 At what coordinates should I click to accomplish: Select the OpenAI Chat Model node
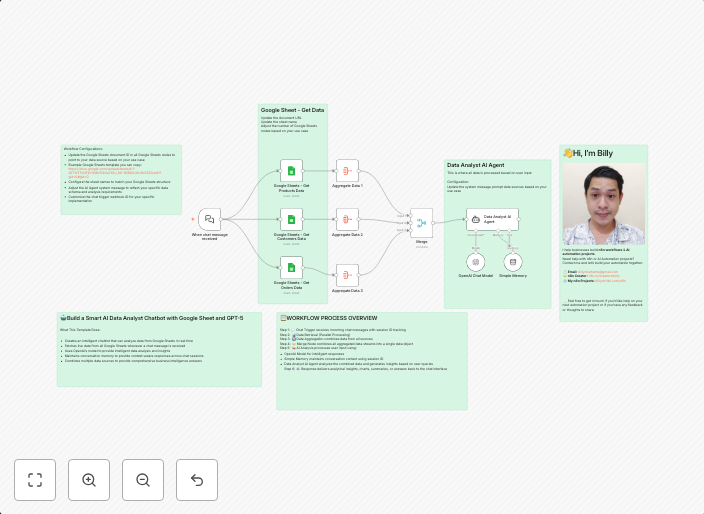click(x=475, y=262)
